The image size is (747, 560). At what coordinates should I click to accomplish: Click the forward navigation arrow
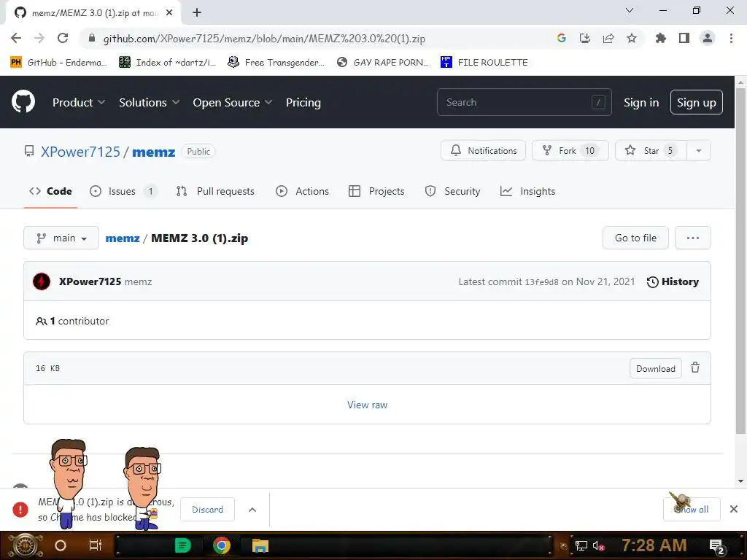coord(39,38)
